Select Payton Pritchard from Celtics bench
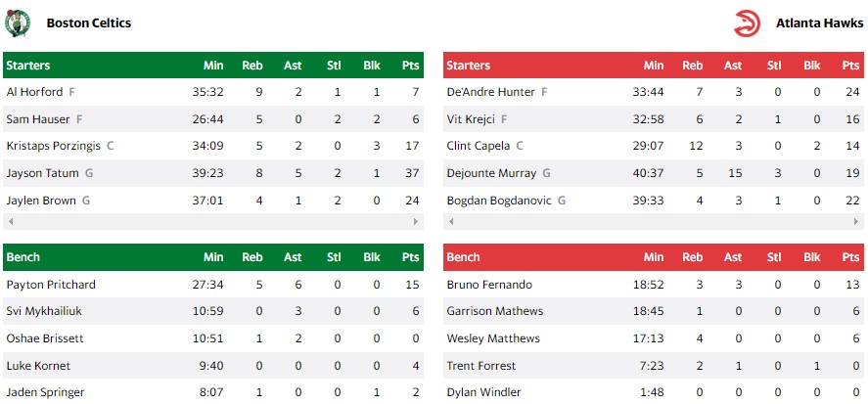Screen dimensions: 868x404 point(51,285)
